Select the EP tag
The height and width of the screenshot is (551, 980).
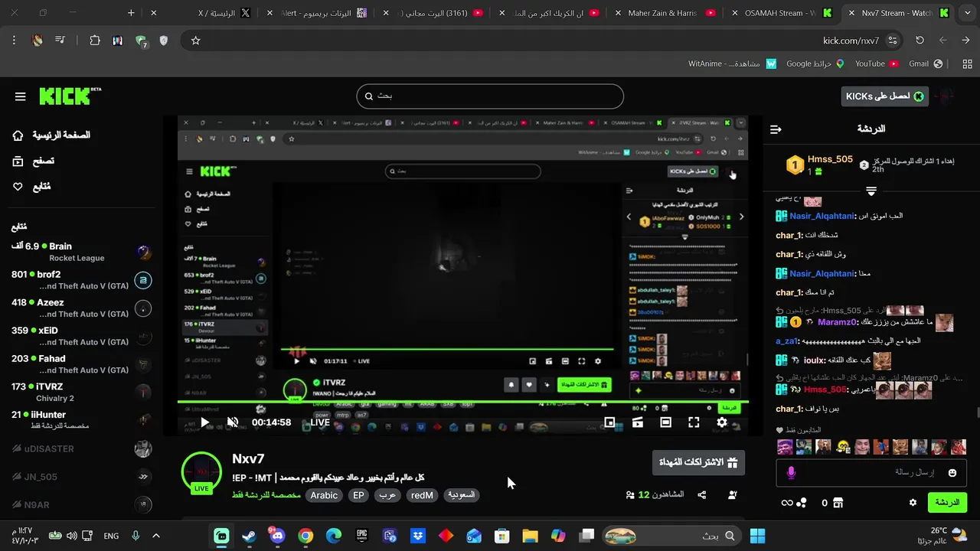click(358, 495)
